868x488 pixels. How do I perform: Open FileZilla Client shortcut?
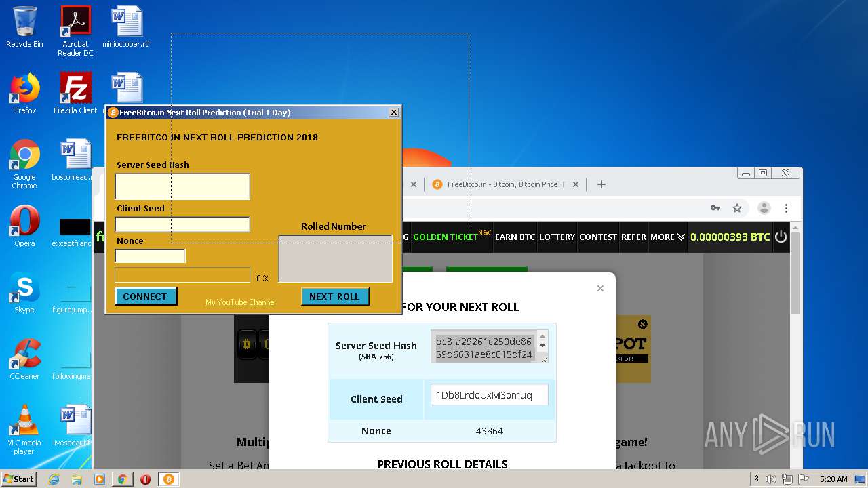75,94
